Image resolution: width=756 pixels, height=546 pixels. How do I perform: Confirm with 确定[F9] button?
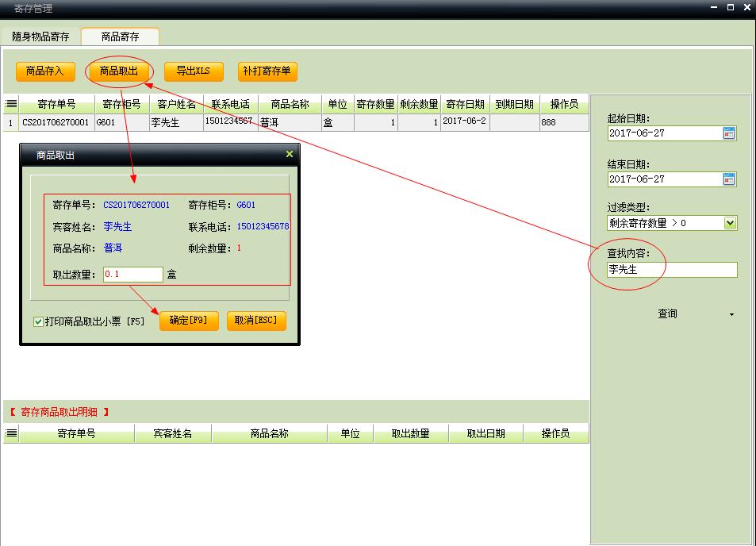(x=189, y=321)
